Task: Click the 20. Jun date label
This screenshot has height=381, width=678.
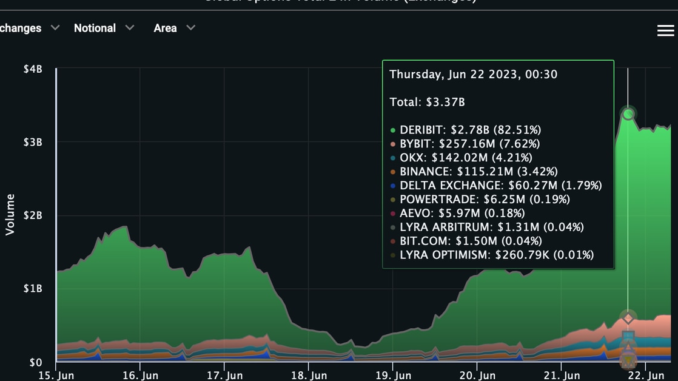Action: pyautogui.click(x=477, y=375)
